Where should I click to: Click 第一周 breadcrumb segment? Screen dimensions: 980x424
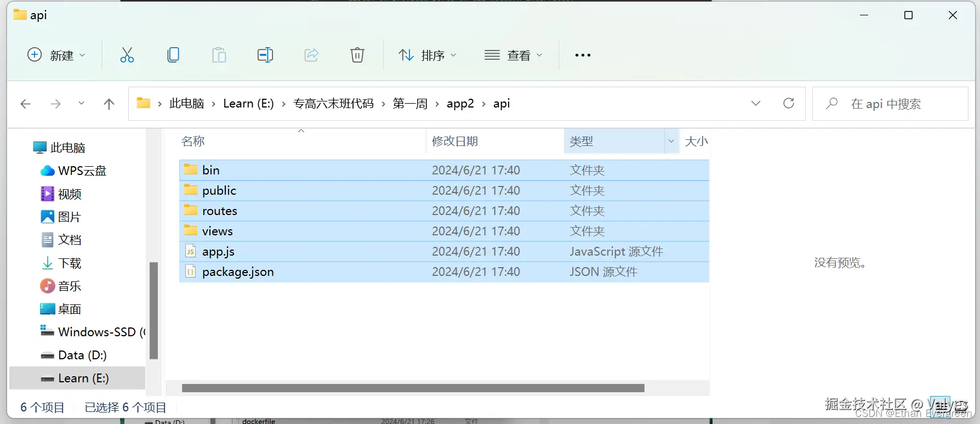coord(410,104)
